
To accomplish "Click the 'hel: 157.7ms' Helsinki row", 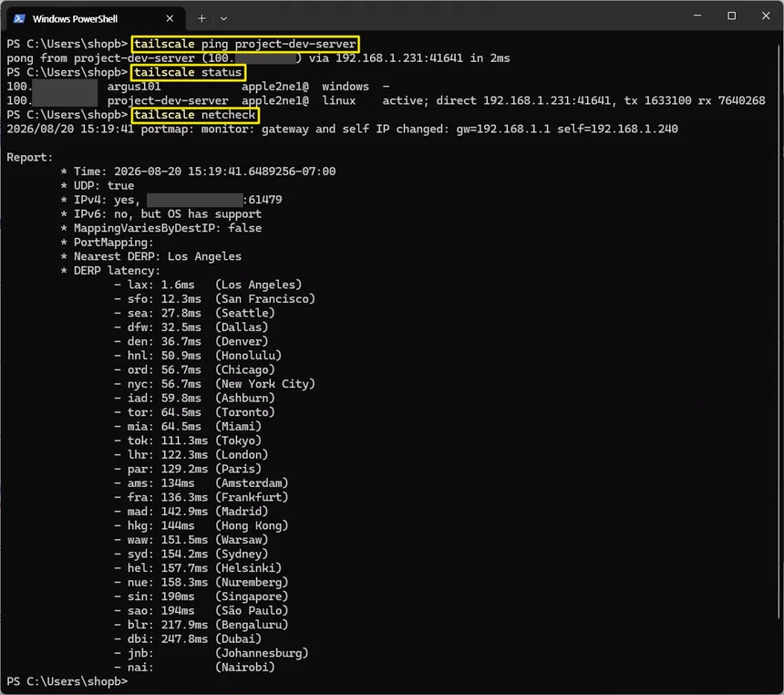I will pos(198,568).
